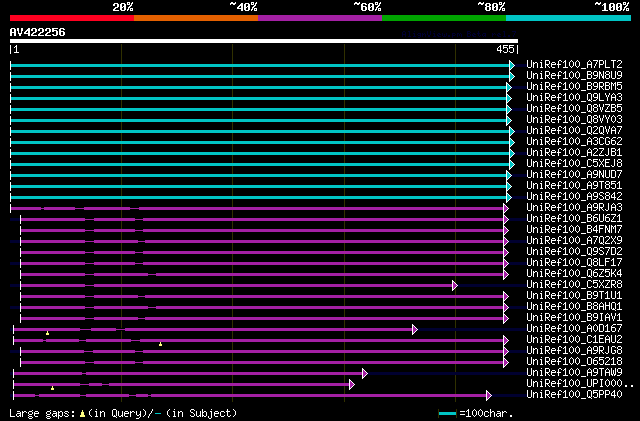The width and height of the screenshot is (640, 421).
Task: Select the UniRef100_A9RJG8 label
Action: click(574, 351)
